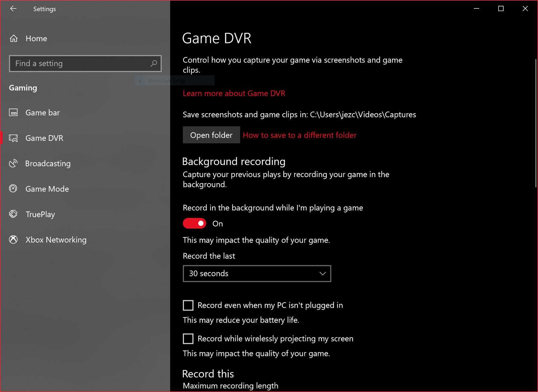The height and width of the screenshot is (392, 538).
Task: Open the Record the last dropdown
Action: (x=257, y=273)
